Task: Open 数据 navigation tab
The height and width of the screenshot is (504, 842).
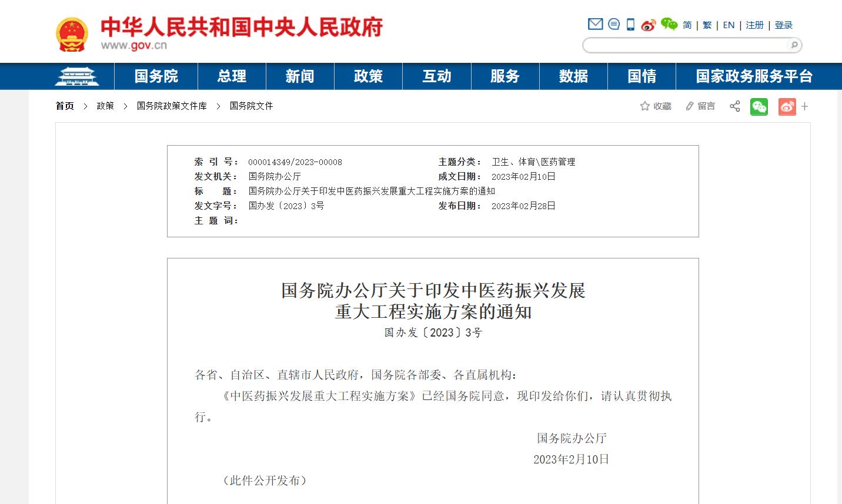Action: (x=573, y=76)
